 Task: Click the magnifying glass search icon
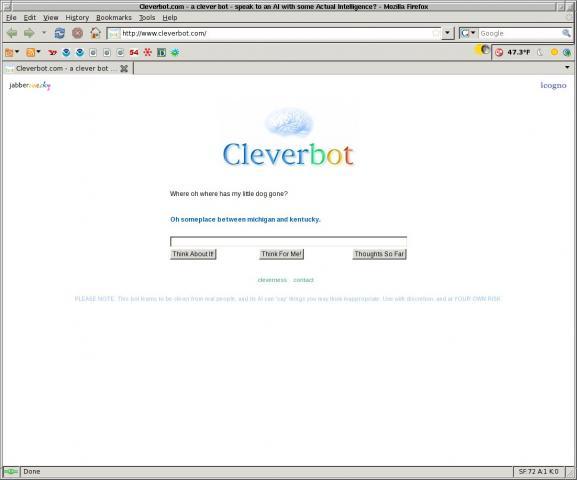click(566, 33)
